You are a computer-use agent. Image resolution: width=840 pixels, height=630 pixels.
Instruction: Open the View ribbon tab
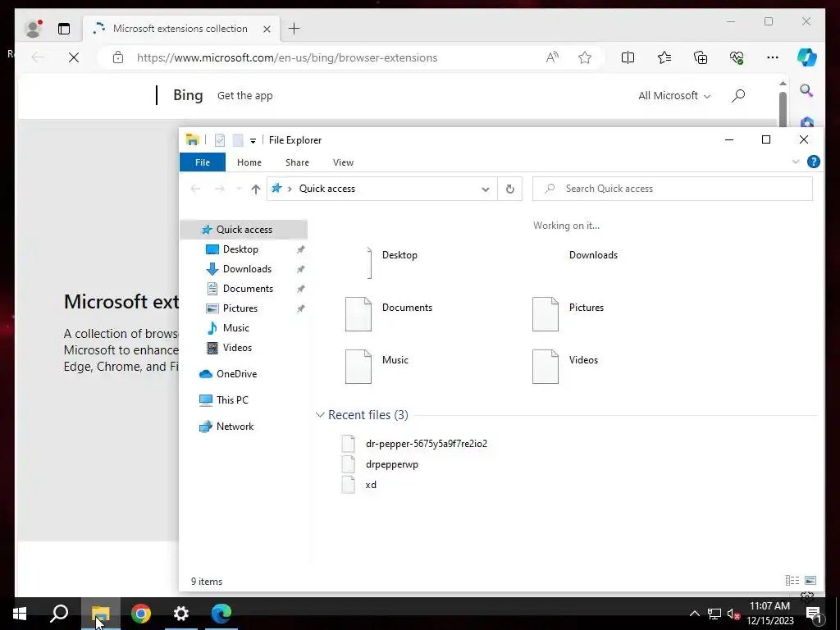(x=343, y=162)
